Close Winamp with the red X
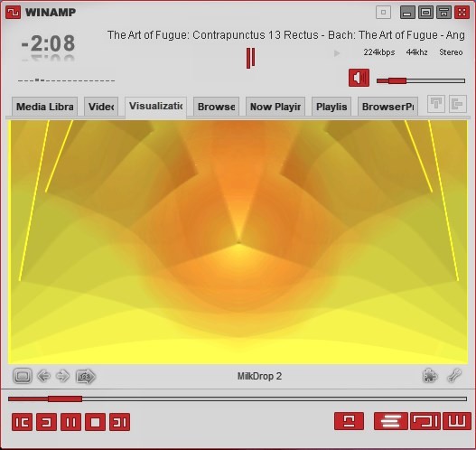This screenshot has height=450, width=476. coord(462,13)
